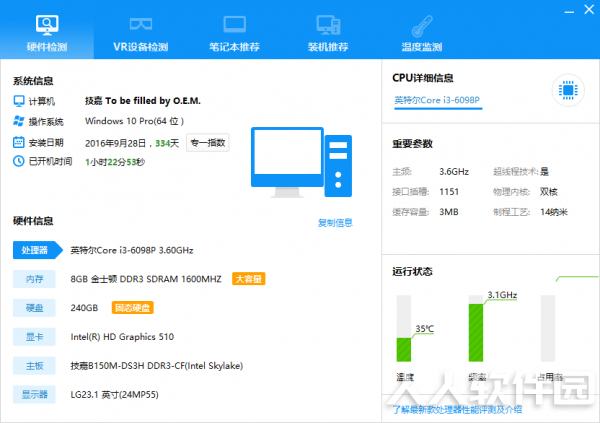Image resolution: width=600 pixels, height=423 pixels.
Task: Switch to 温度监测 tab
Action: [x=422, y=30]
